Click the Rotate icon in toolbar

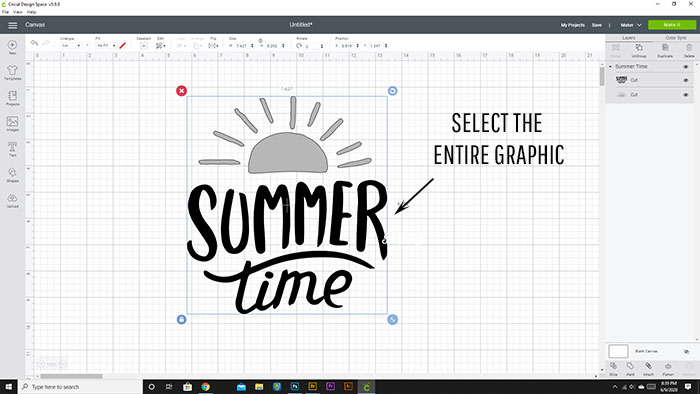coord(299,46)
